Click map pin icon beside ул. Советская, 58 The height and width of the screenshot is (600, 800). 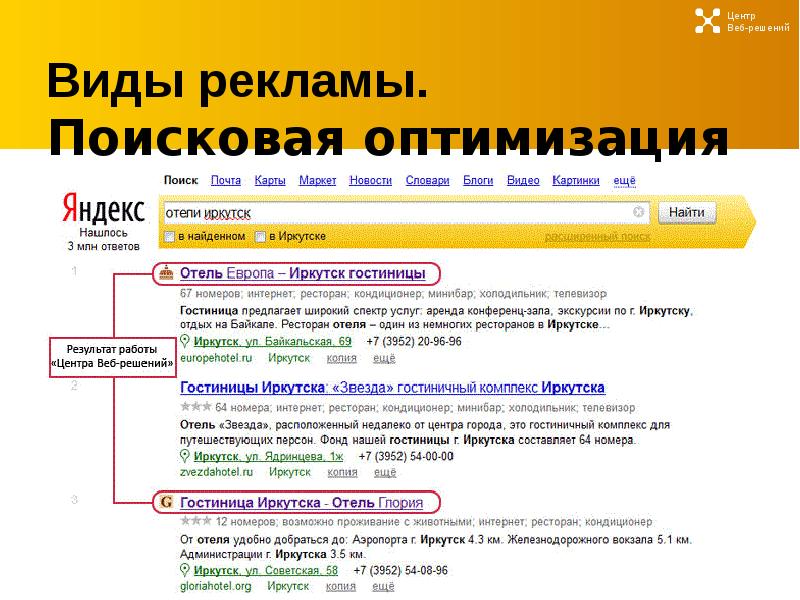click(185, 570)
